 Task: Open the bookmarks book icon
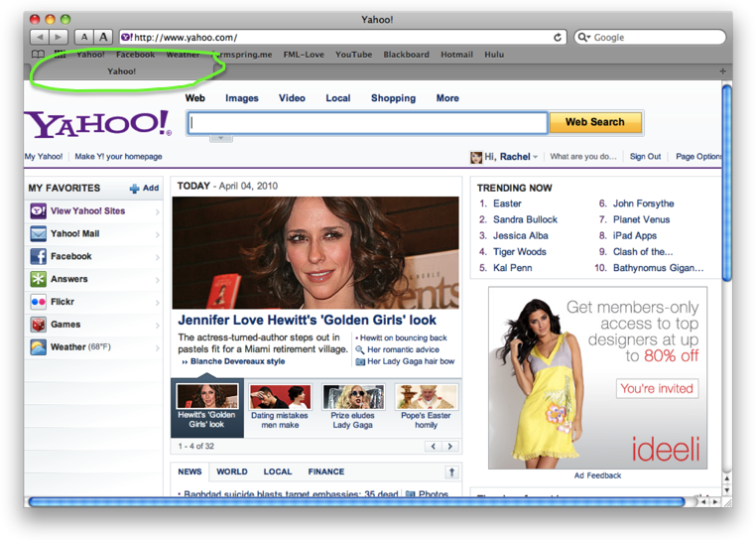[38, 55]
